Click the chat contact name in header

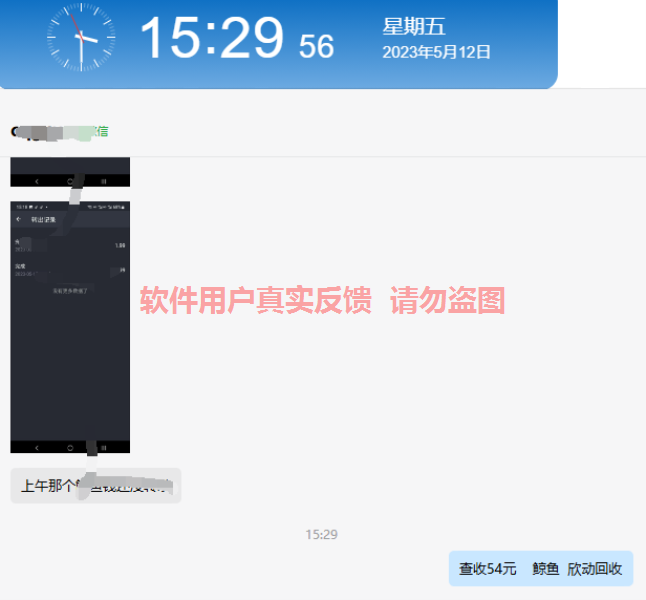(60, 131)
